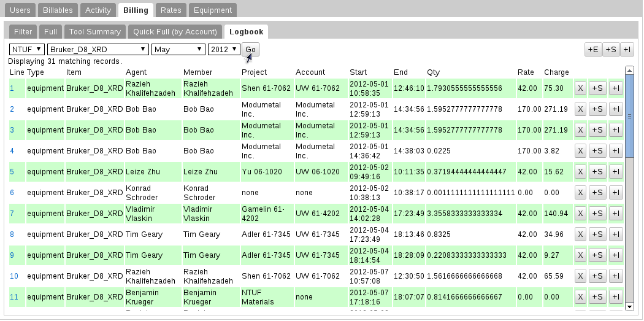Delete line 9 with its X button

[x=580, y=255]
